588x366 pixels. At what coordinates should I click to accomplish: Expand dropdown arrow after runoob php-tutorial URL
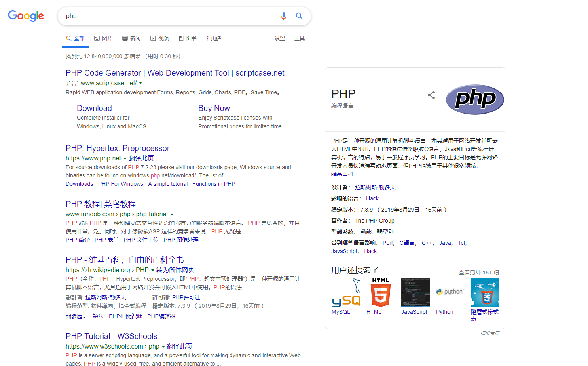[x=172, y=214]
